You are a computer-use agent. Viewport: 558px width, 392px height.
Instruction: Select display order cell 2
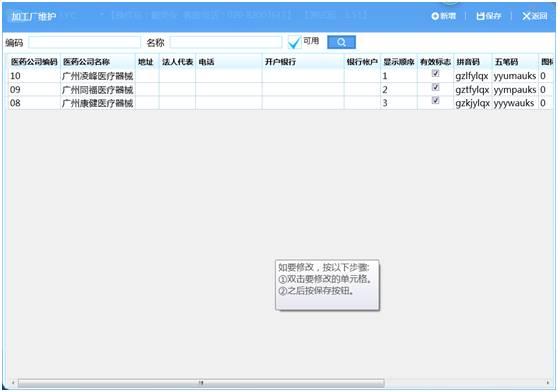(x=399, y=90)
